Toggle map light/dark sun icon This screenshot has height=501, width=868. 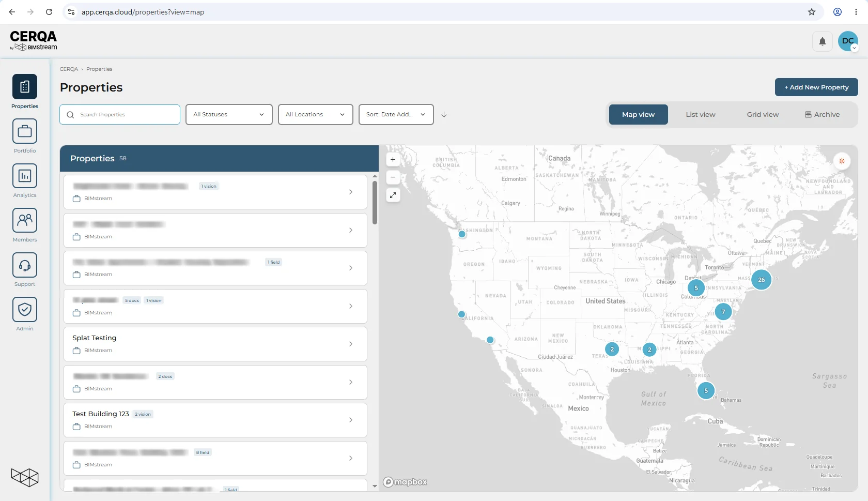(x=842, y=161)
